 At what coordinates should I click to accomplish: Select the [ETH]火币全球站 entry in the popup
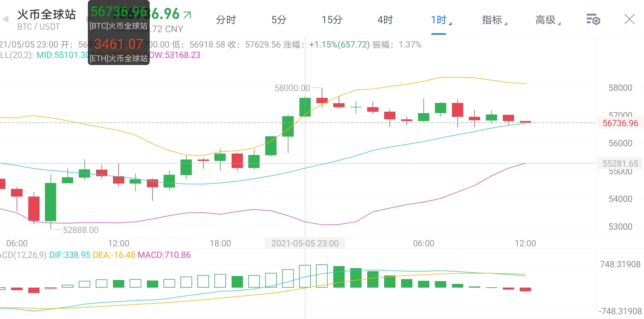click(x=118, y=59)
